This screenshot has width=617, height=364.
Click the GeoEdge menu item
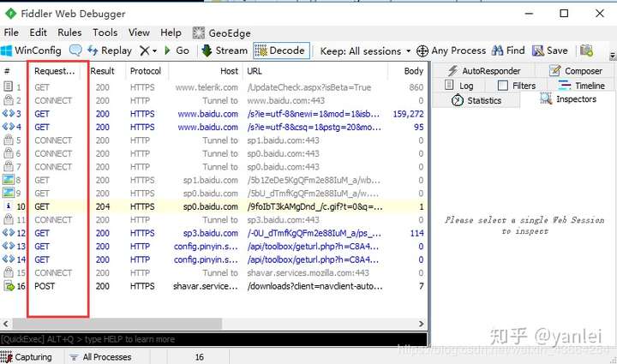pyautogui.click(x=222, y=33)
